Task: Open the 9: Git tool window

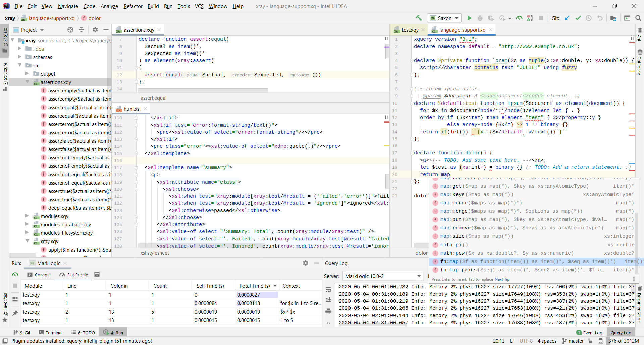Action: point(22,333)
